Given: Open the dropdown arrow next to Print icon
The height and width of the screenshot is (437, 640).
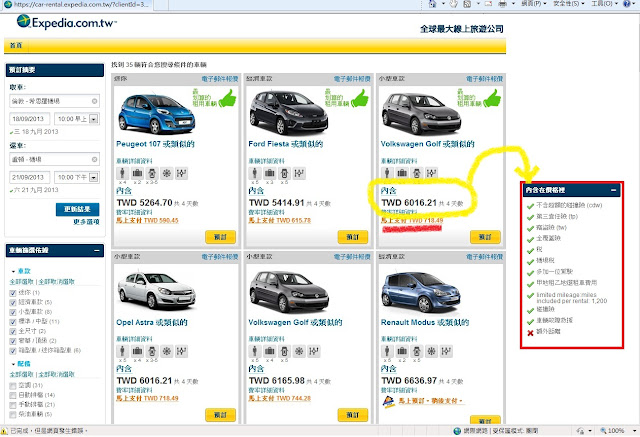Looking at the screenshot, I should coord(513,4).
